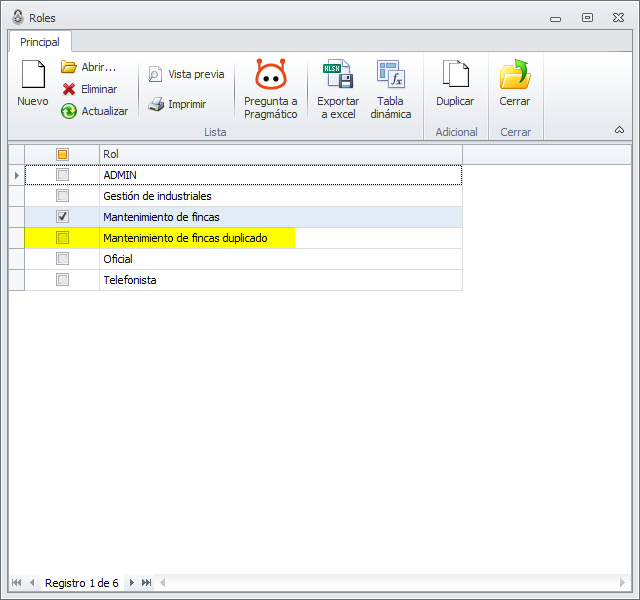Click the ADMIN row indicator arrow

click(x=17, y=175)
